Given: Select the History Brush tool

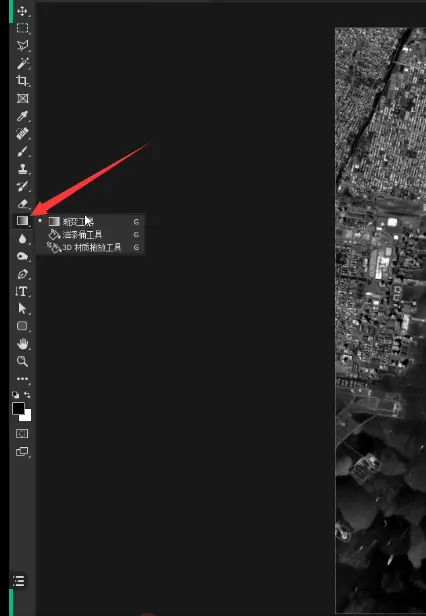Looking at the screenshot, I should click(22, 187).
